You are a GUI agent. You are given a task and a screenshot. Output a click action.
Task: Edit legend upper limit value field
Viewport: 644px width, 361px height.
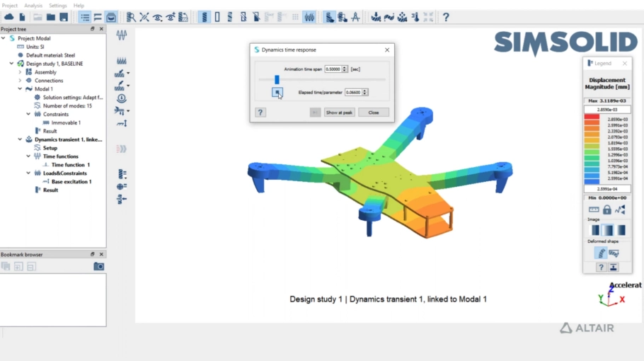pos(607,110)
